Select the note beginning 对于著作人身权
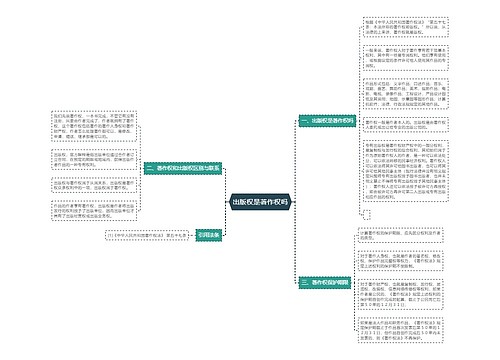Viewport: 500px width, 360px height. tap(400, 261)
